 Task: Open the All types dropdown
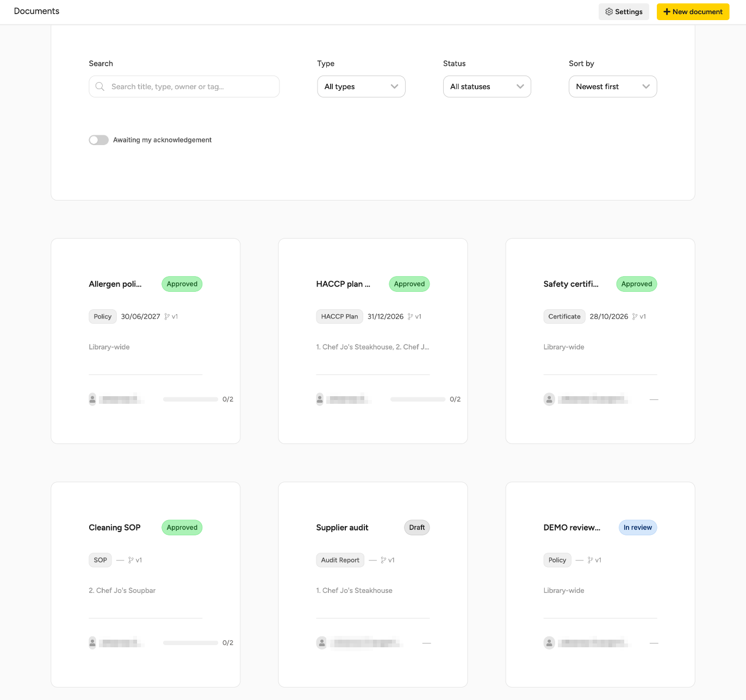click(x=361, y=86)
